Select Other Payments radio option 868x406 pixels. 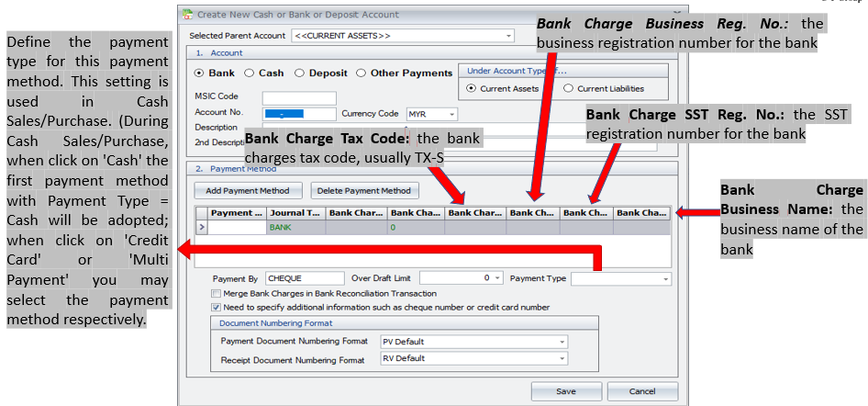[362, 73]
